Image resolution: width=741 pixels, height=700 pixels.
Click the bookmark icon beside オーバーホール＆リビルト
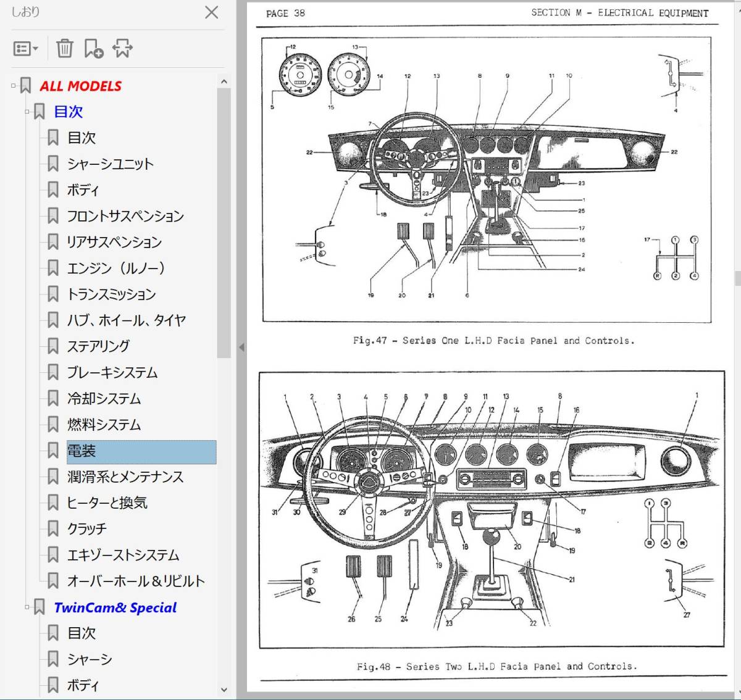point(53,581)
